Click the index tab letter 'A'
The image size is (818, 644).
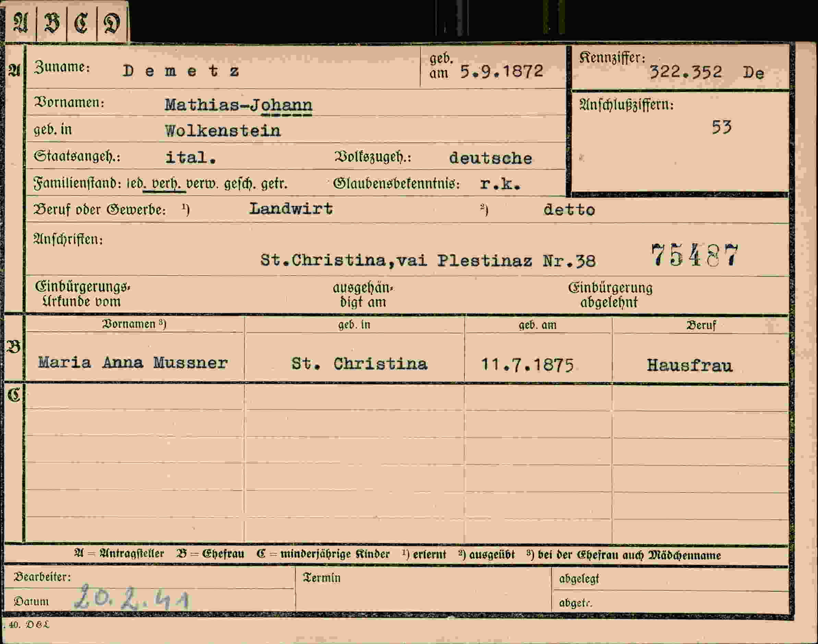coord(21,22)
